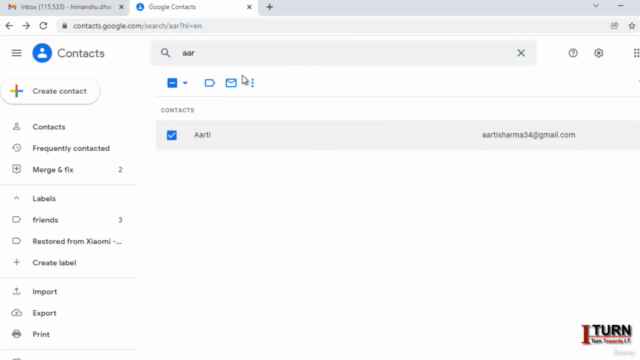Click the Import upload icon
640x360 pixels.
pos(16,291)
